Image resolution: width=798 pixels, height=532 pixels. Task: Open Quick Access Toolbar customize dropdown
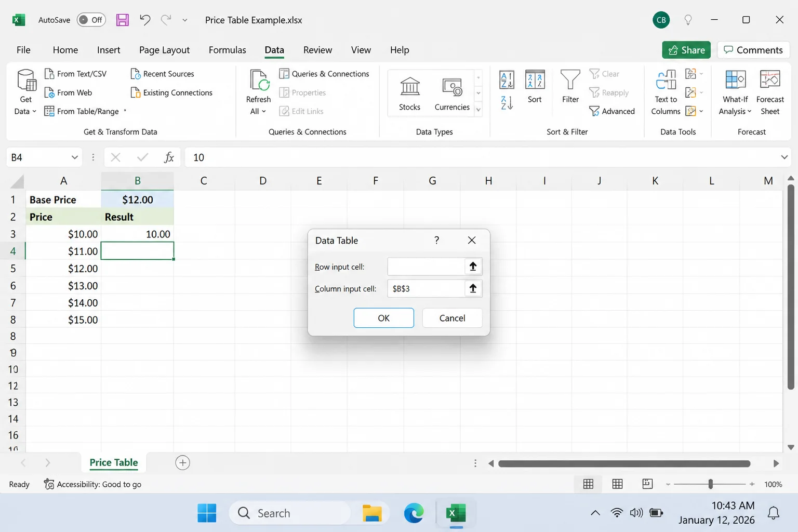[x=184, y=20]
